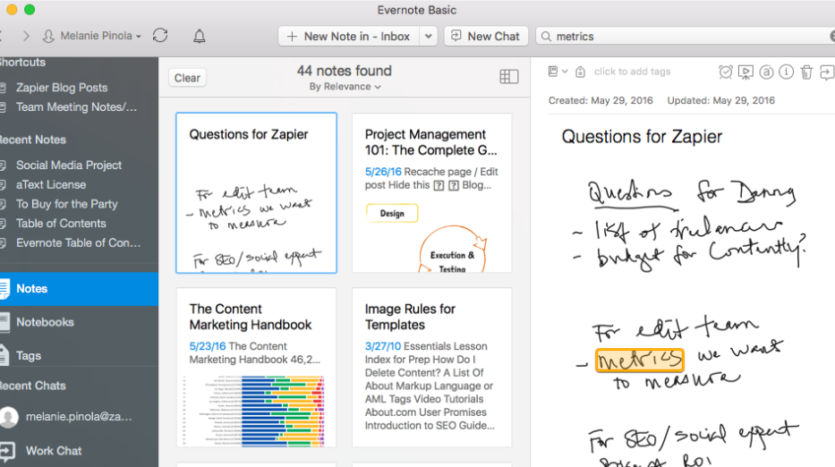The height and width of the screenshot is (467, 835).
Task: Expand the notebook selector chevron in note header
Action: [565, 71]
